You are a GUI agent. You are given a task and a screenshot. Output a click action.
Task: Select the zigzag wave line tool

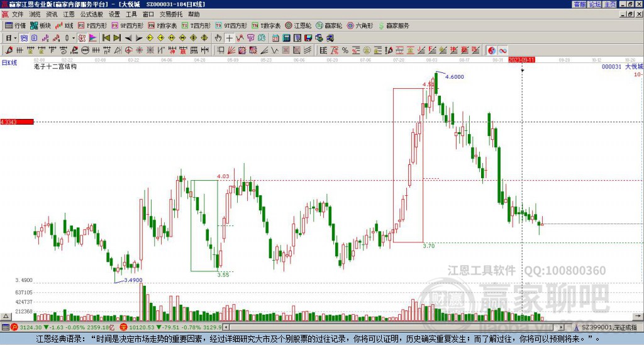(274, 50)
